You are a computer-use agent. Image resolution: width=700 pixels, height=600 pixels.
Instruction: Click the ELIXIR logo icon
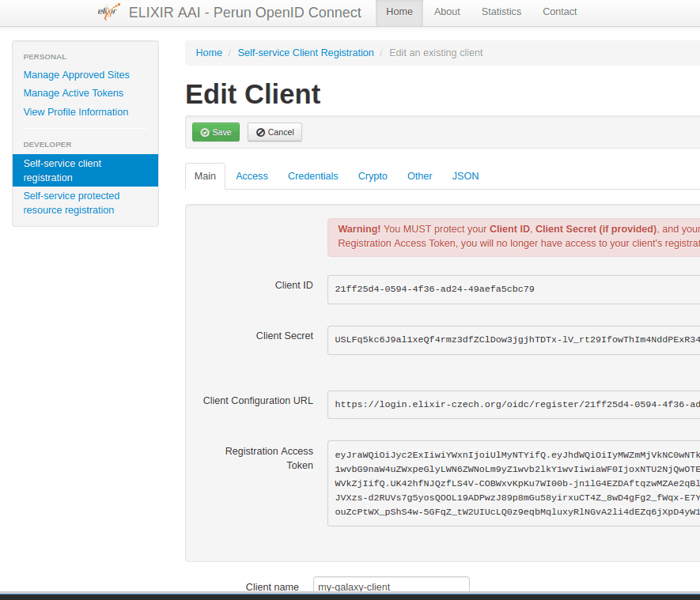click(x=108, y=12)
